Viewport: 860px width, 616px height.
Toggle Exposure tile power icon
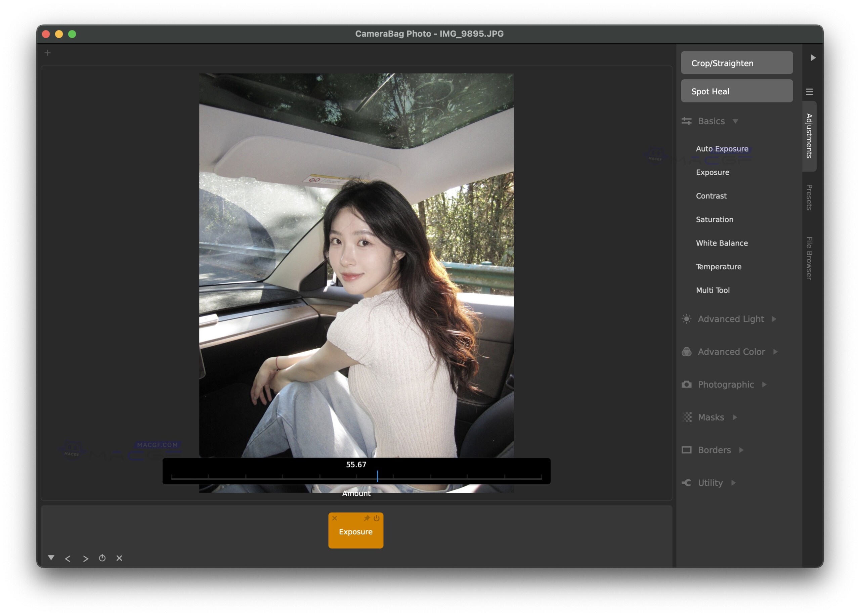tap(376, 518)
